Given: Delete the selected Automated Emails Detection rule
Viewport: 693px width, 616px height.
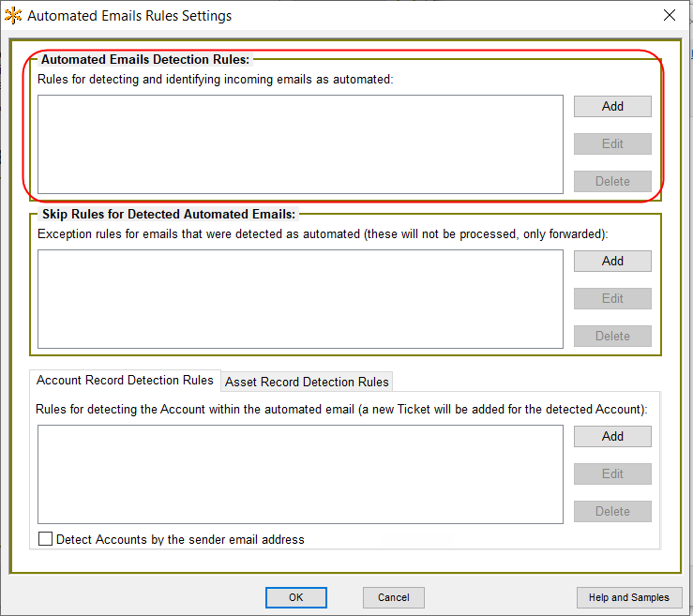Looking at the screenshot, I should (612, 181).
